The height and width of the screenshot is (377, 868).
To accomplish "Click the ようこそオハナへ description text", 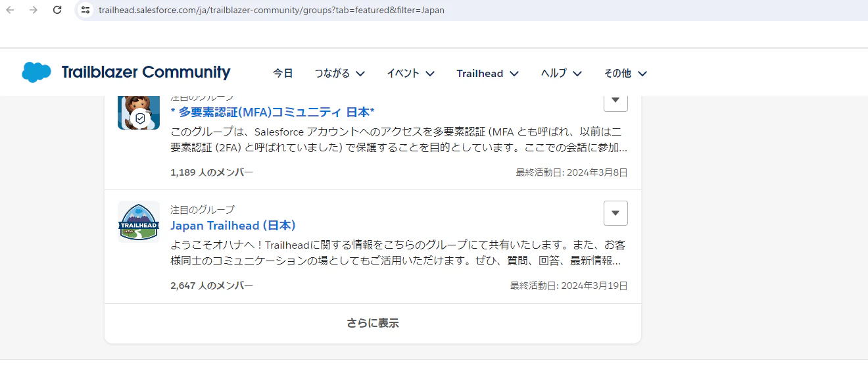I will (398, 253).
